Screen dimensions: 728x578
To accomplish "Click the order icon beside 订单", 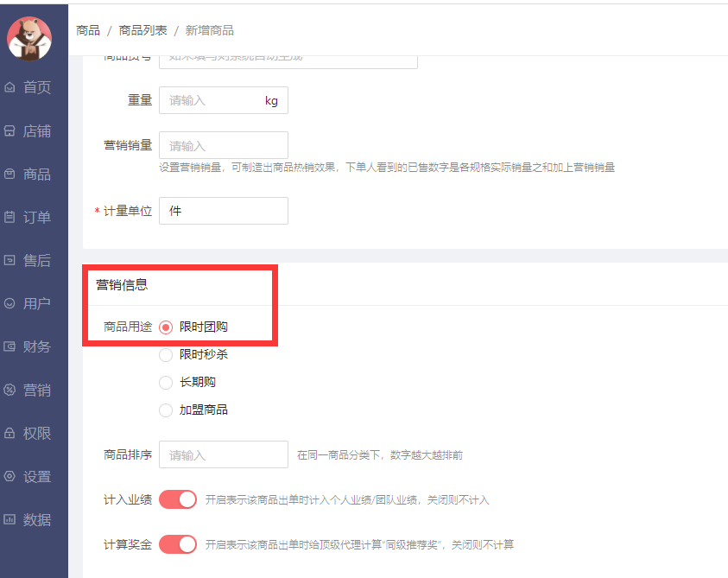I will [x=10, y=217].
